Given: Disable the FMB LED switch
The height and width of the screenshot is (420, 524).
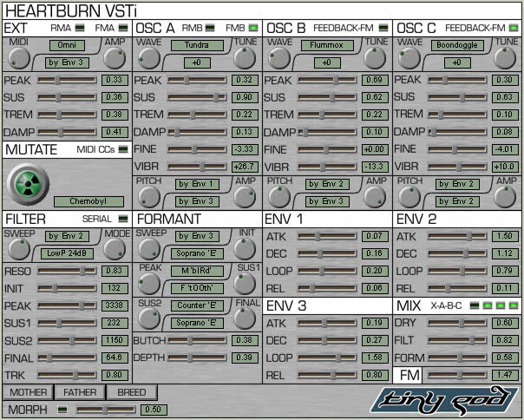Looking at the screenshot, I should [253, 28].
